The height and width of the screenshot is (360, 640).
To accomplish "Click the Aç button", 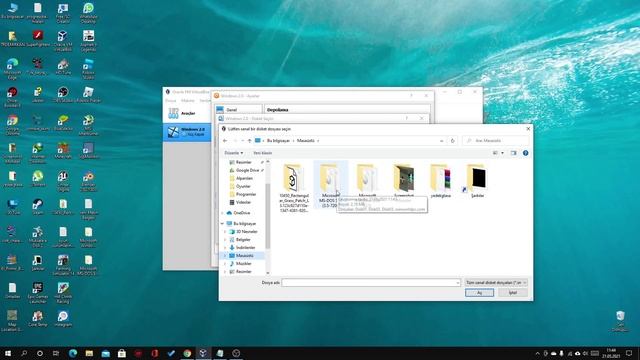I will (x=479, y=293).
